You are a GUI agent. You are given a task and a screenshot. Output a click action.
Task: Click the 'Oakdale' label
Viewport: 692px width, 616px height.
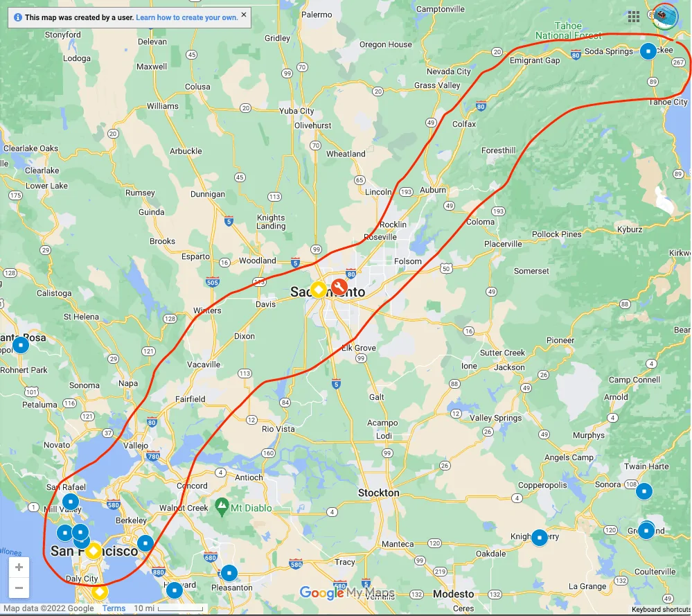pos(490,554)
